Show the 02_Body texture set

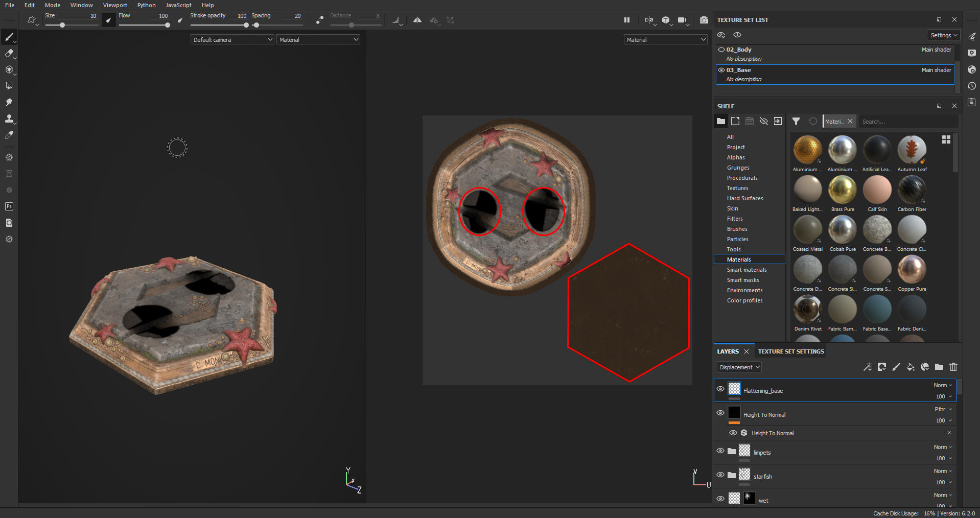point(721,50)
